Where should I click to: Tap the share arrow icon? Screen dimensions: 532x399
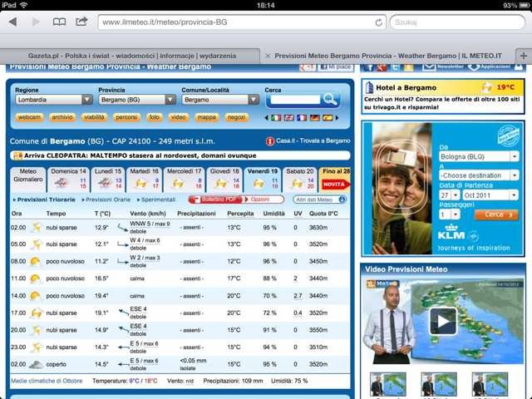pyautogui.click(x=81, y=22)
